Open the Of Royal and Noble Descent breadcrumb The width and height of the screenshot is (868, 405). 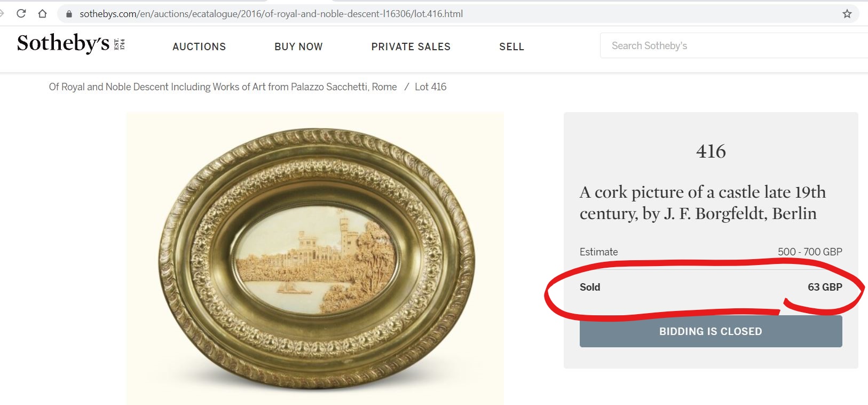223,87
